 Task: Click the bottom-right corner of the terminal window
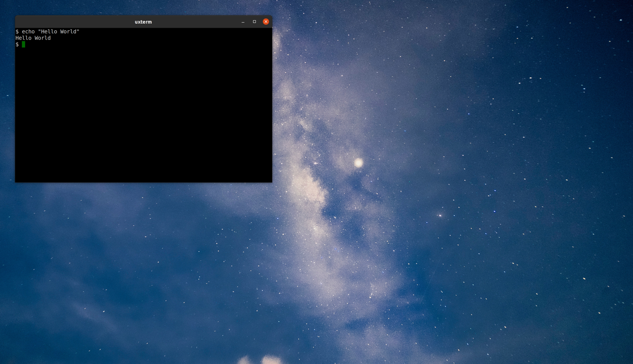(272, 181)
